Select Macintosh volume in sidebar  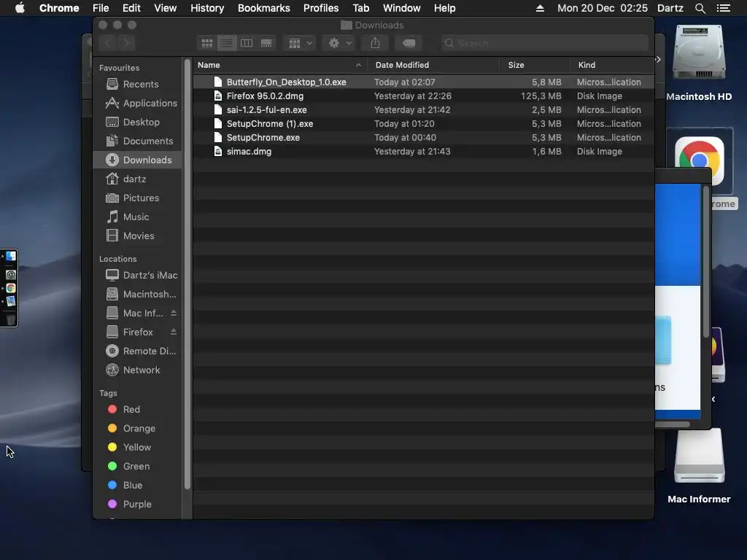[137, 295]
